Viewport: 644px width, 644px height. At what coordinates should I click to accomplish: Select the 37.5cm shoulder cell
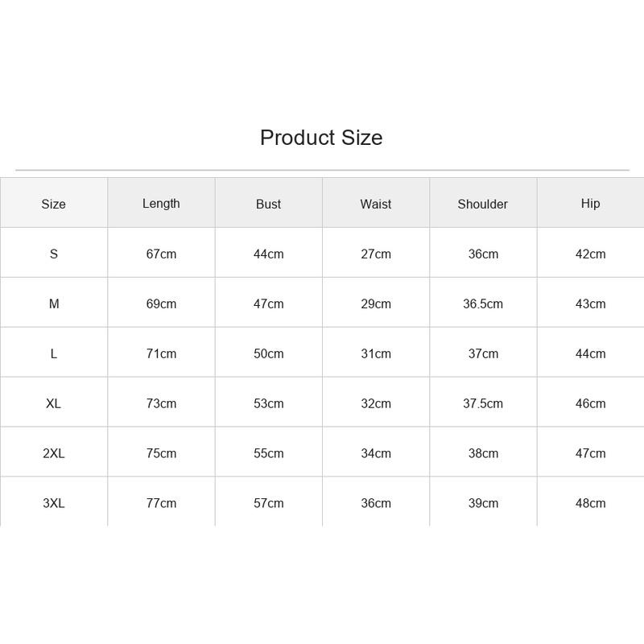click(482, 404)
